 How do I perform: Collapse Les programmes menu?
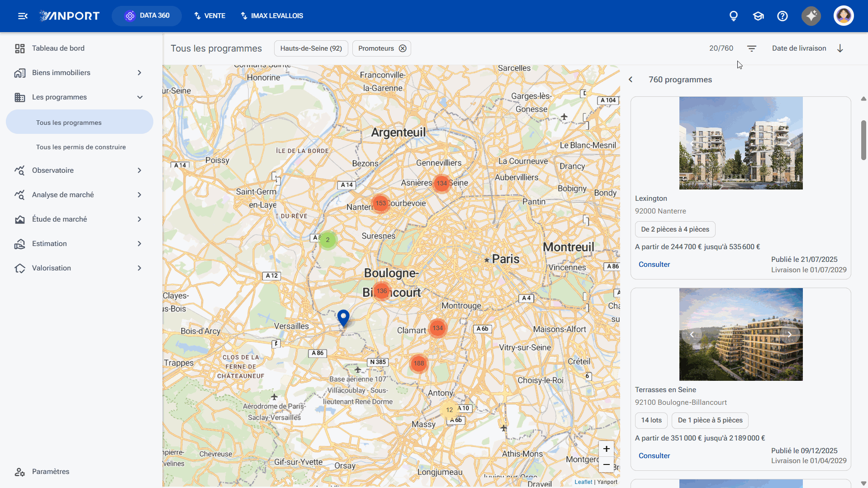[80, 97]
